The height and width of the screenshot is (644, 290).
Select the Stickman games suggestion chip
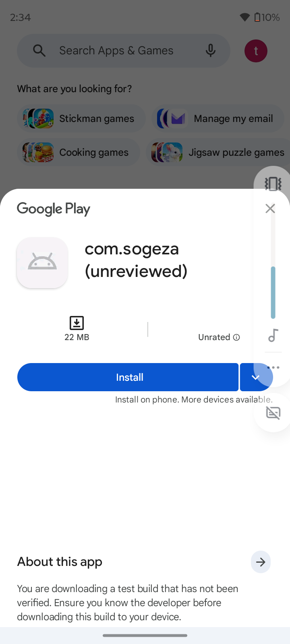tap(81, 119)
